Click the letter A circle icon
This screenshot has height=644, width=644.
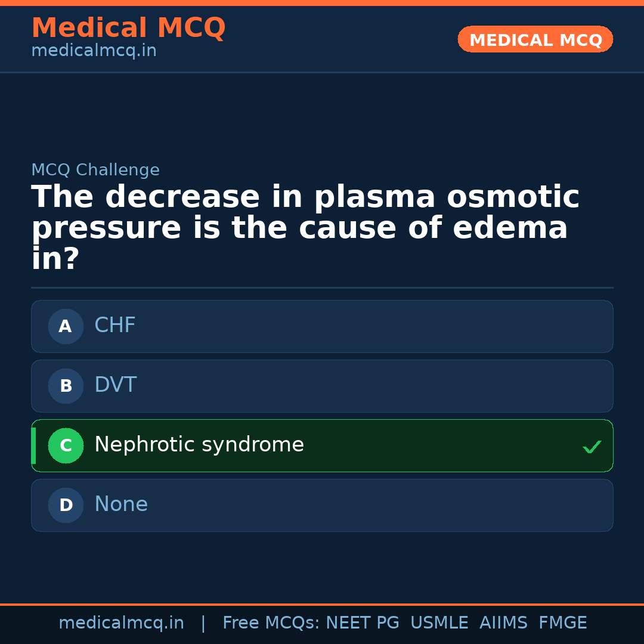[66, 326]
